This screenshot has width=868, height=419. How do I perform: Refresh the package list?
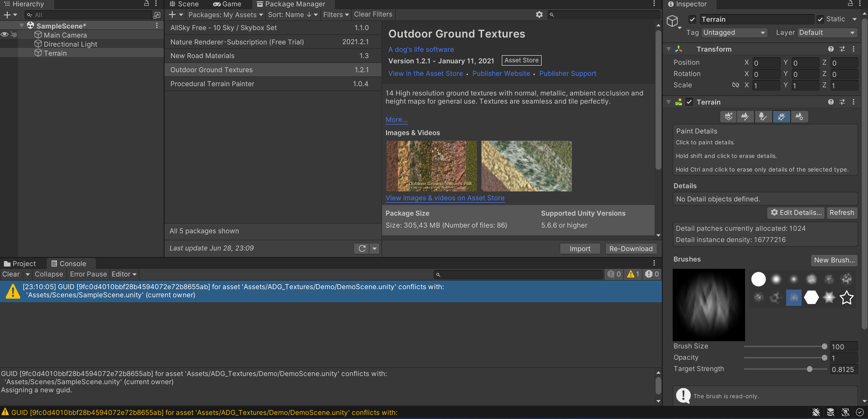[x=362, y=248]
